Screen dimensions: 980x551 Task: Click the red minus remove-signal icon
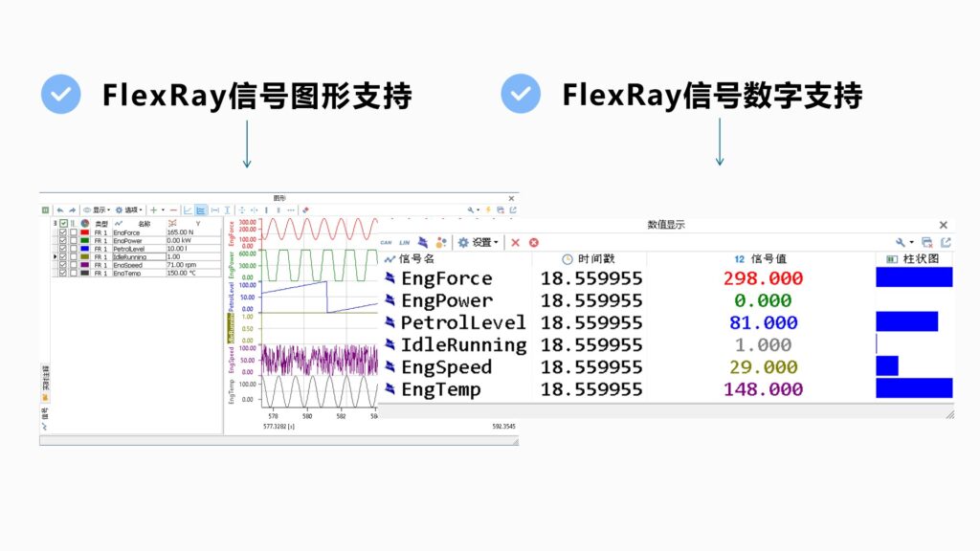tap(173, 209)
